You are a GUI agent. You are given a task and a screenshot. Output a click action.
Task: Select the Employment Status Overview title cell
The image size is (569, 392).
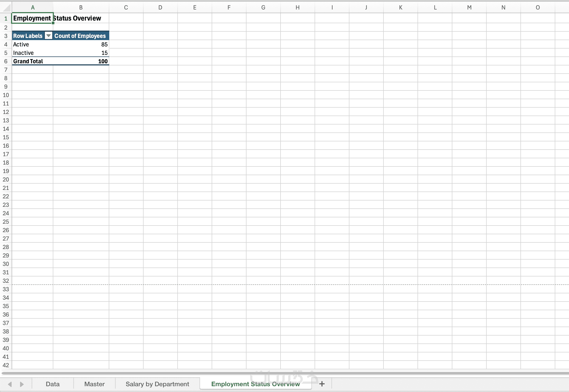[x=32, y=18]
